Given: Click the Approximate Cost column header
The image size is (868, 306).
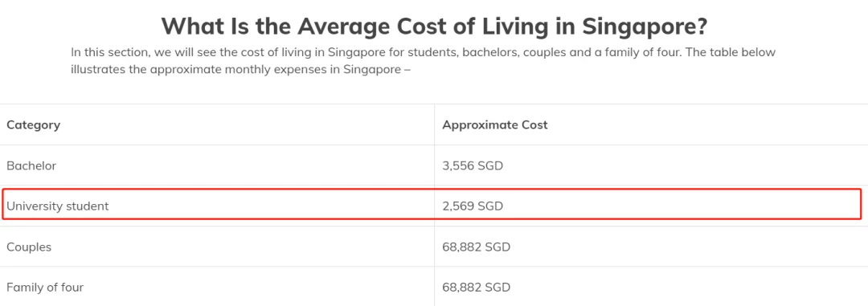Looking at the screenshot, I should [x=495, y=124].
